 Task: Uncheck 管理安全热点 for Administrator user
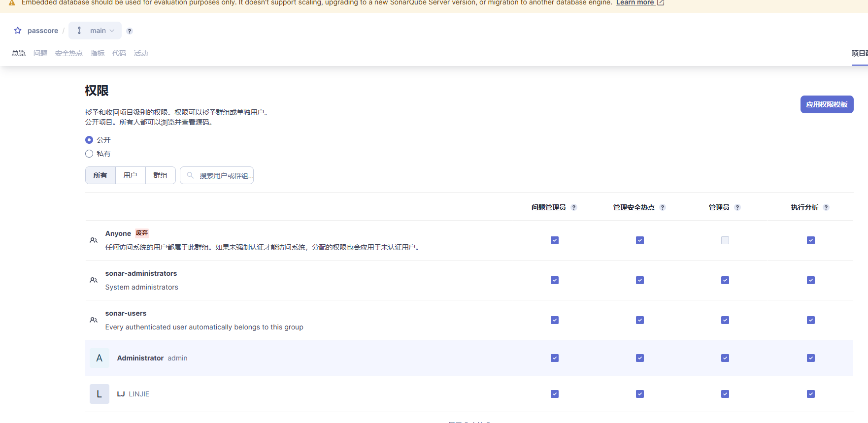(640, 358)
